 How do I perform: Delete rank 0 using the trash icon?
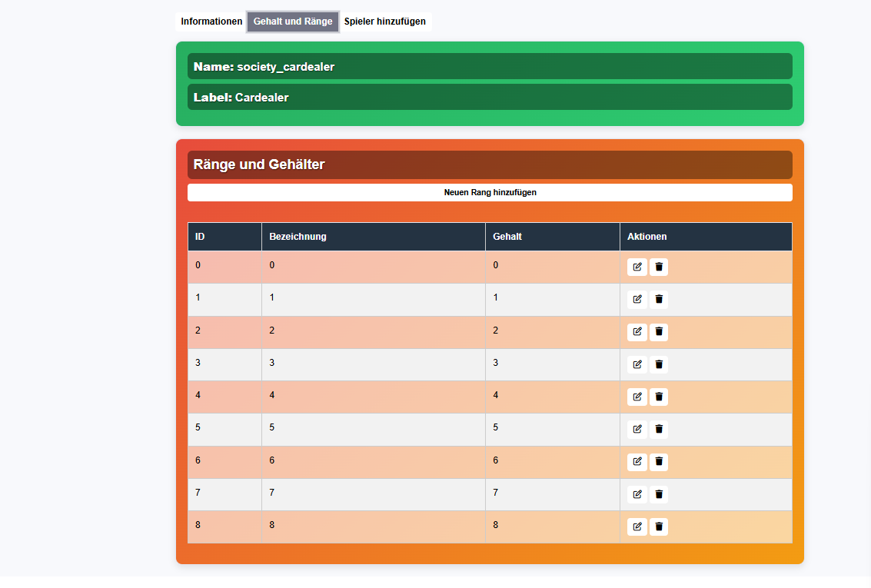pos(659,267)
